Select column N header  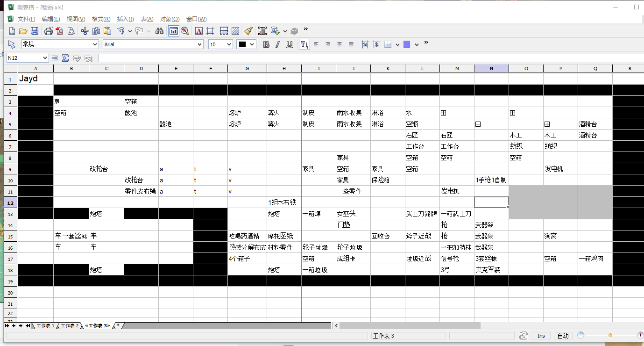coord(491,68)
